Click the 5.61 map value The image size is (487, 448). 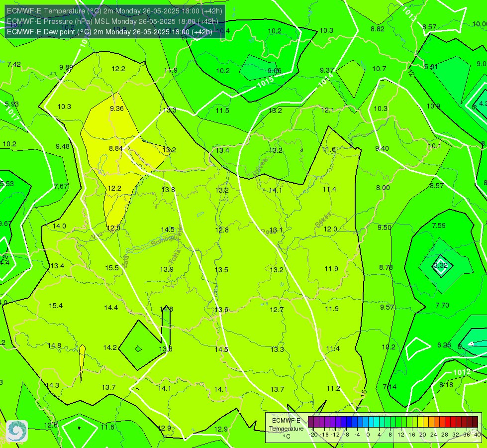(431, 67)
